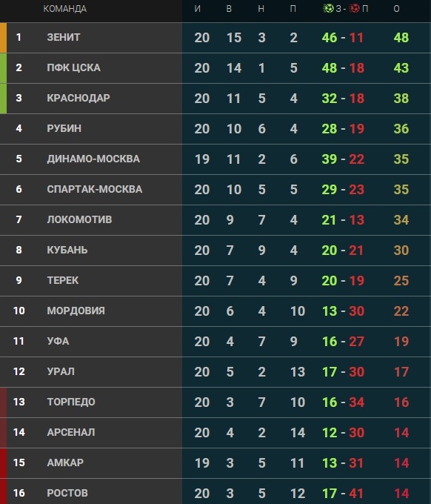Select the Локомотив row
Screen dimensions: 431x504
coord(215,220)
